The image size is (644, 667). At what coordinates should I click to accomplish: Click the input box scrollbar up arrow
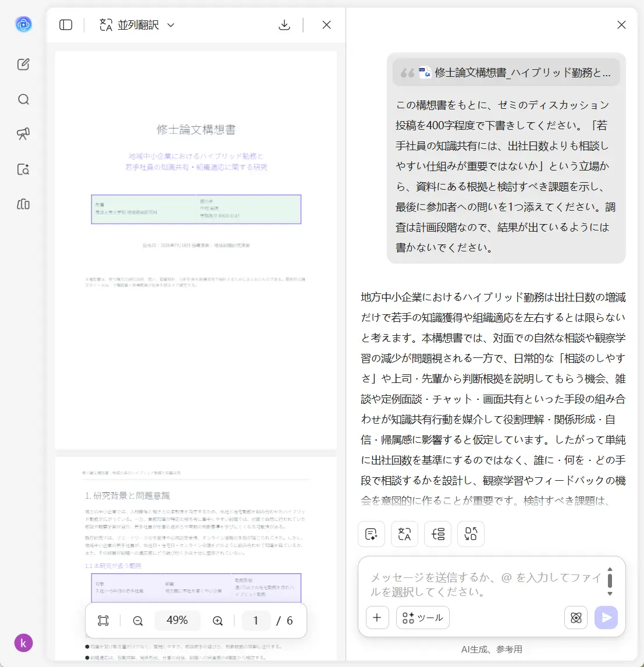point(610,569)
